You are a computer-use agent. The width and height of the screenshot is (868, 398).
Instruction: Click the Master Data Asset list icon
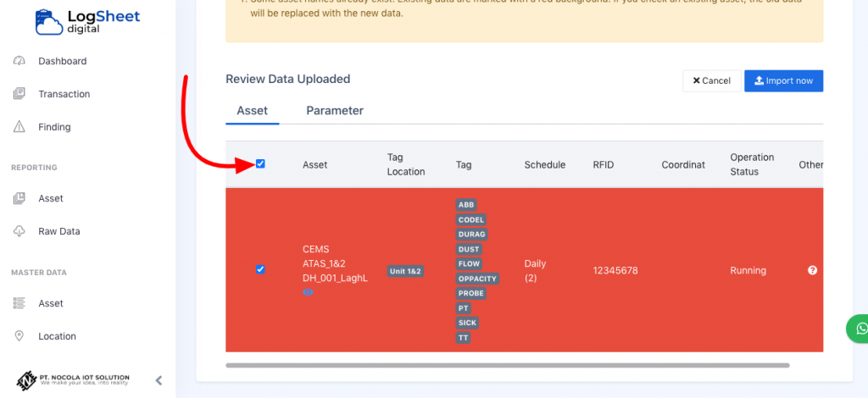pos(19,303)
